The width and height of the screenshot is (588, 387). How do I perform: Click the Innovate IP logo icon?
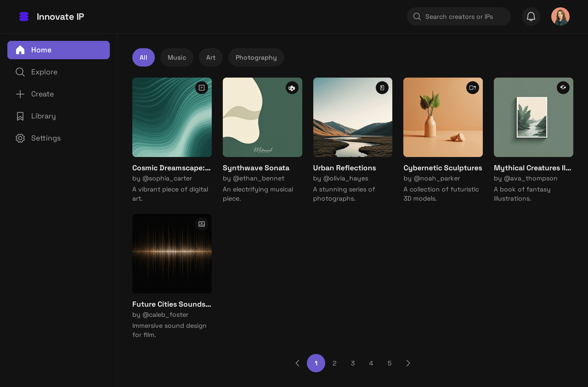[24, 17]
